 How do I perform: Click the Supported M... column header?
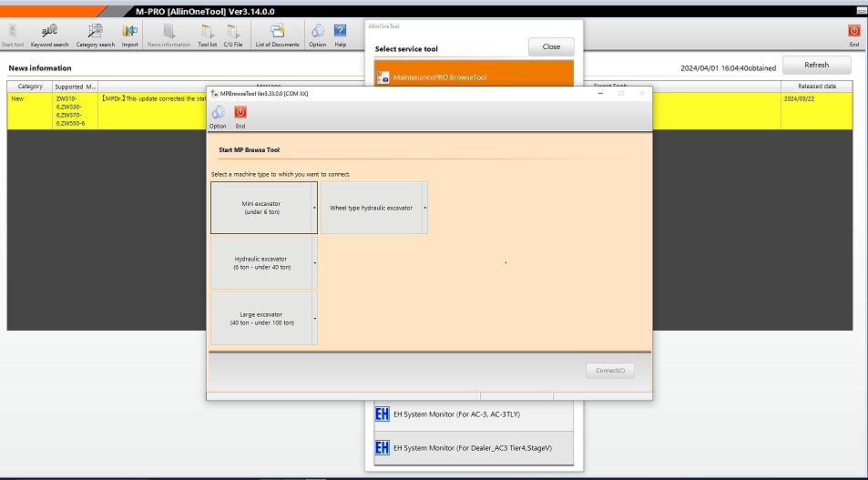tap(76, 87)
